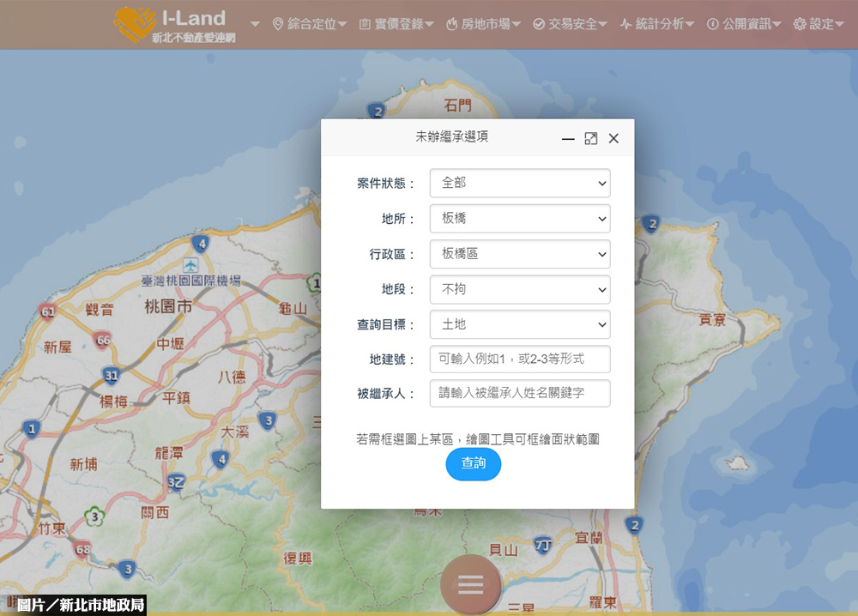Click the I-Land logo icon
This screenshot has height=616, width=858.
click(135, 24)
